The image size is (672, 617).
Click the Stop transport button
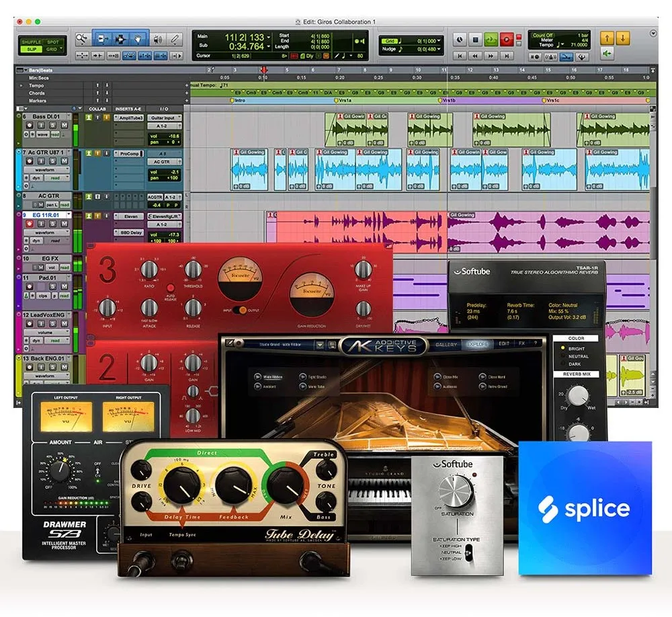point(475,40)
